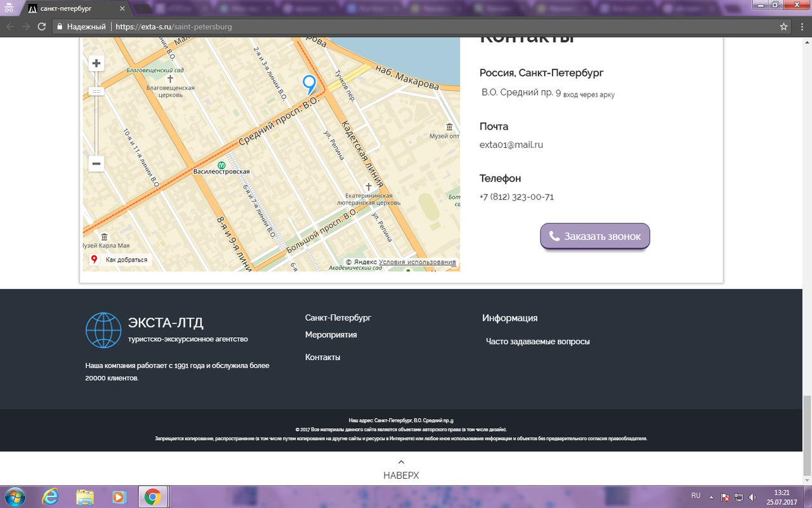
Task: Click the Заказать звонок button
Action: pos(595,236)
